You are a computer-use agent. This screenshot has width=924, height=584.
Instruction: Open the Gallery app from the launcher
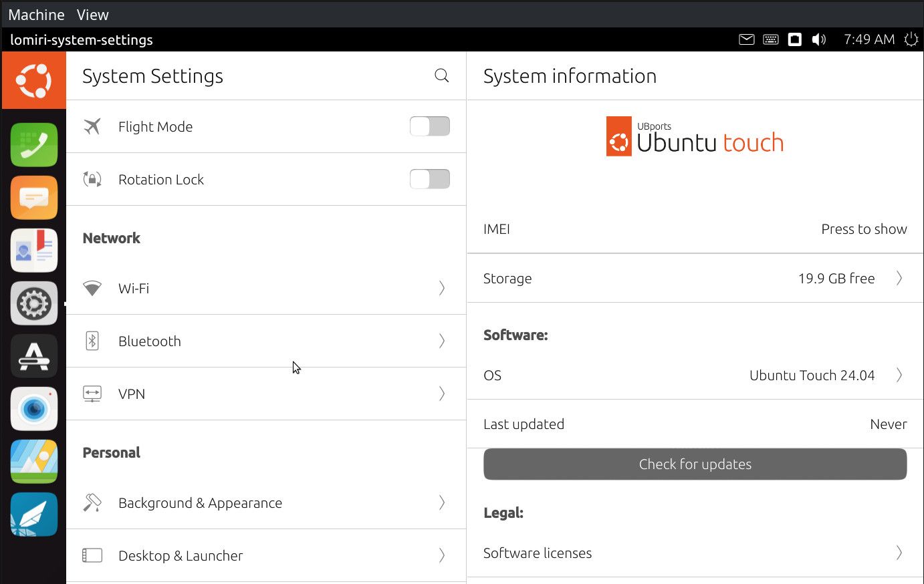tap(34, 462)
